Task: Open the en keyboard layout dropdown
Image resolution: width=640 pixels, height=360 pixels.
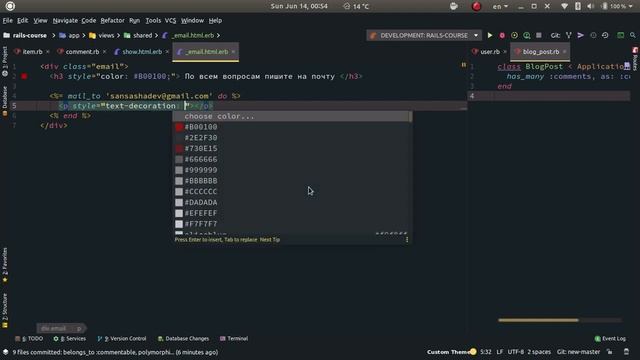Action: tap(500, 6)
